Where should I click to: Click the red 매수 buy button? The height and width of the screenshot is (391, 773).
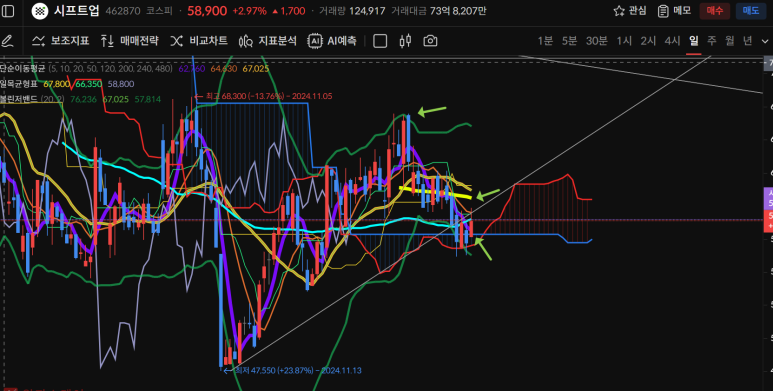tap(715, 11)
